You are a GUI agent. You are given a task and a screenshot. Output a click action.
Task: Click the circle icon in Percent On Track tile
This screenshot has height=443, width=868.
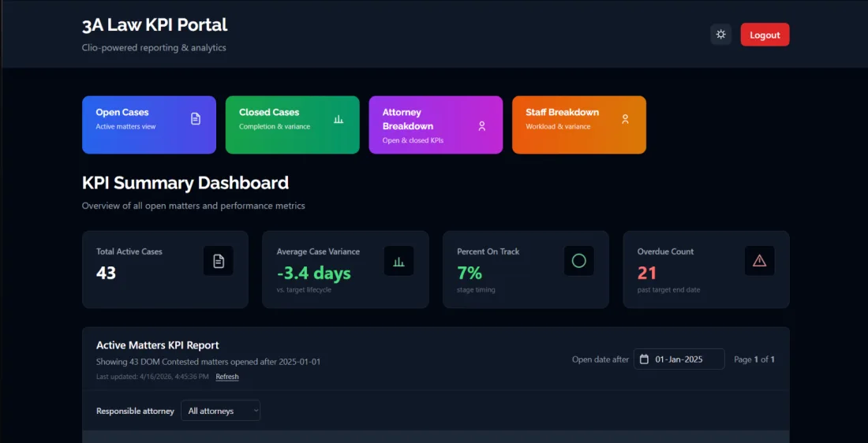[x=579, y=261]
